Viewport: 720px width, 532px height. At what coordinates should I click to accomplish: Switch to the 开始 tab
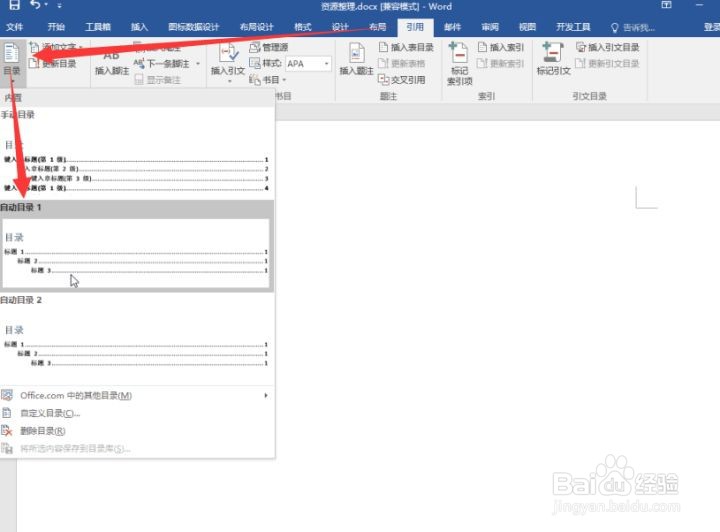56,27
